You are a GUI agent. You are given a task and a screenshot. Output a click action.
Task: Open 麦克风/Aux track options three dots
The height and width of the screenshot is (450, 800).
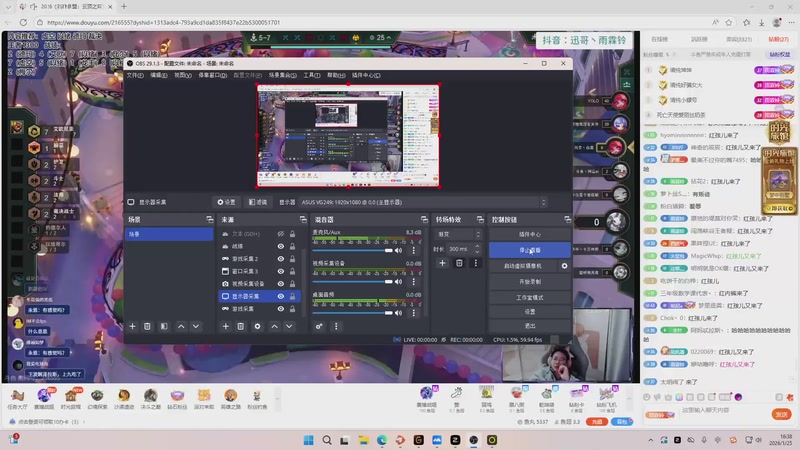tap(413, 251)
